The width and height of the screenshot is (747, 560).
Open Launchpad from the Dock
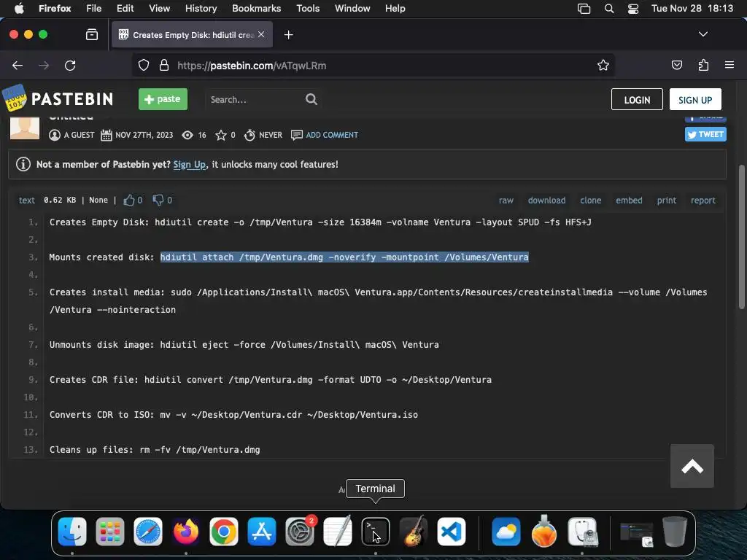[110, 532]
